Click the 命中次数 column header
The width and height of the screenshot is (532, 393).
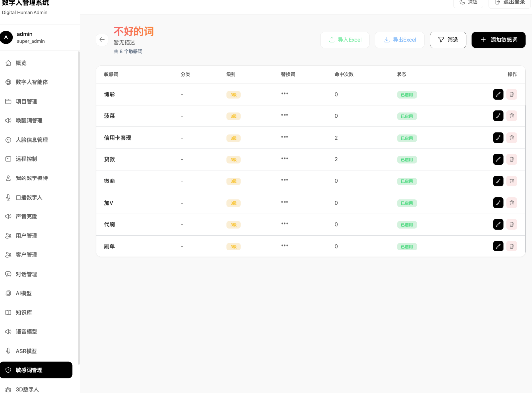click(x=344, y=74)
